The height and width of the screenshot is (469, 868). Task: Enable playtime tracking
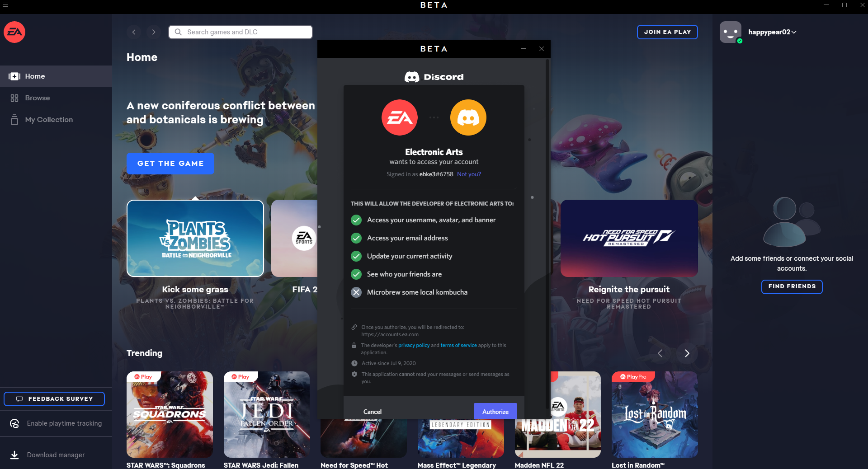click(64, 423)
